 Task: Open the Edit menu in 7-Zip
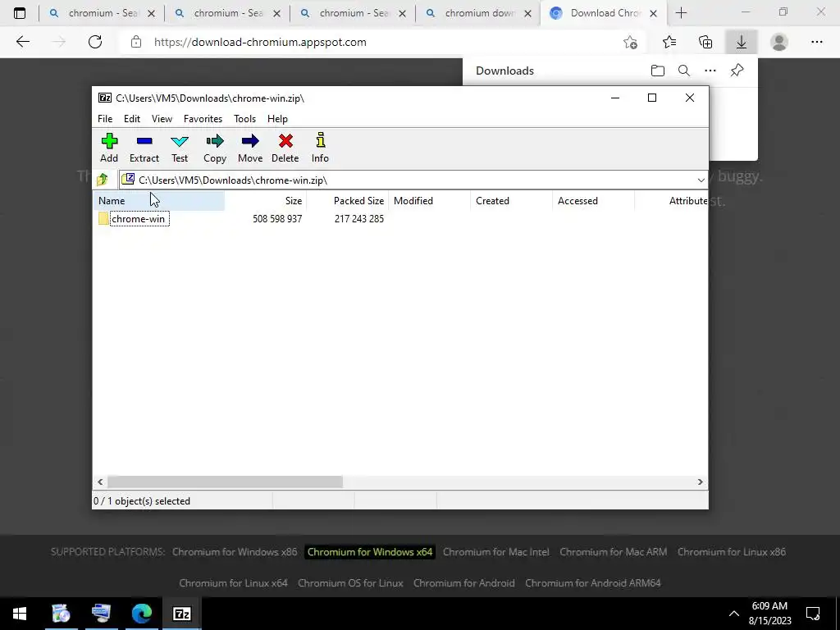(132, 119)
